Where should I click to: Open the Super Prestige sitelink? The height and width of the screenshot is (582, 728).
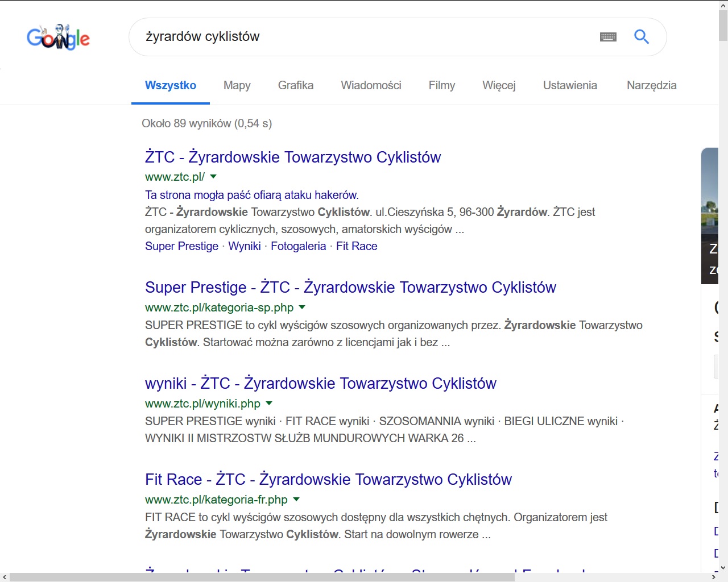coord(181,246)
